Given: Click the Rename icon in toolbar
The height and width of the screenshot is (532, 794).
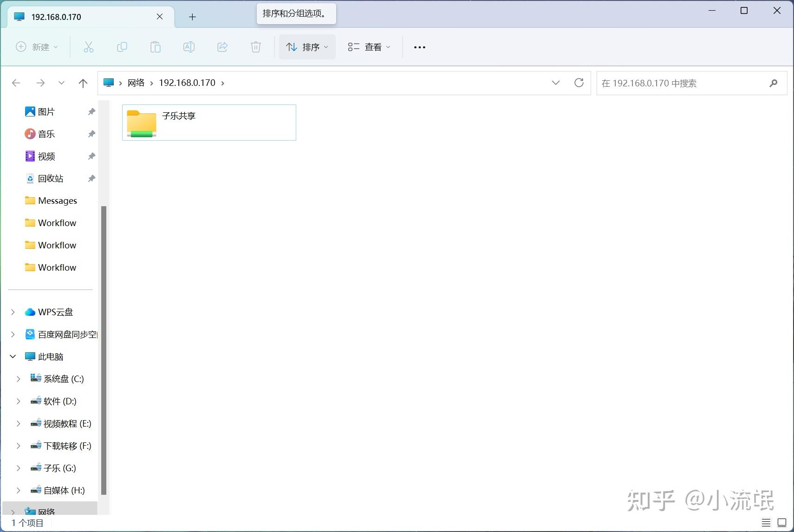Looking at the screenshot, I should pyautogui.click(x=189, y=47).
